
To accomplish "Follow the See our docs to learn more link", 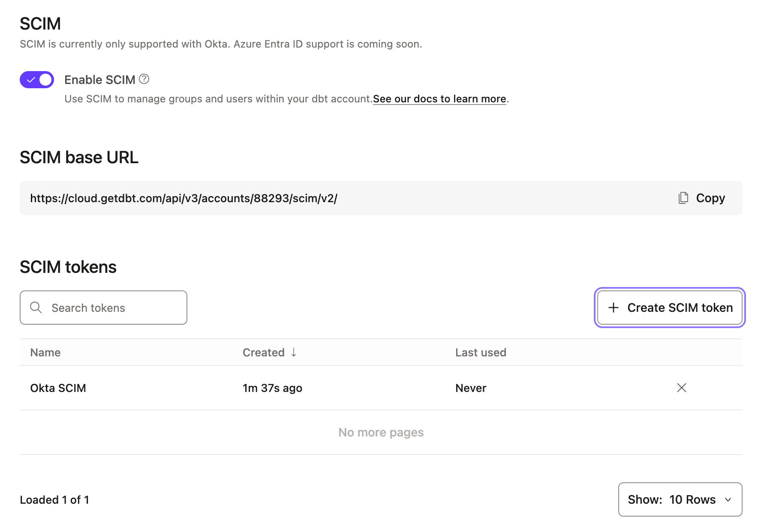I will [x=439, y=99].
